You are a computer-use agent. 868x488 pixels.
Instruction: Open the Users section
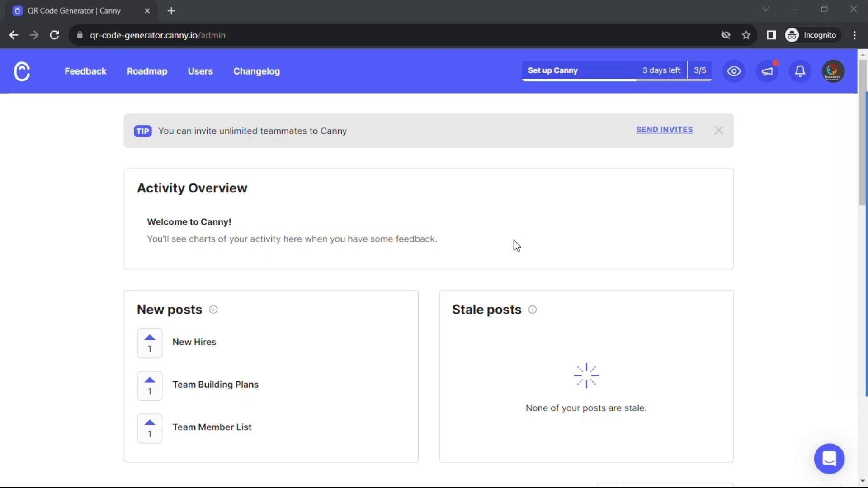click(x=200, y=71)
